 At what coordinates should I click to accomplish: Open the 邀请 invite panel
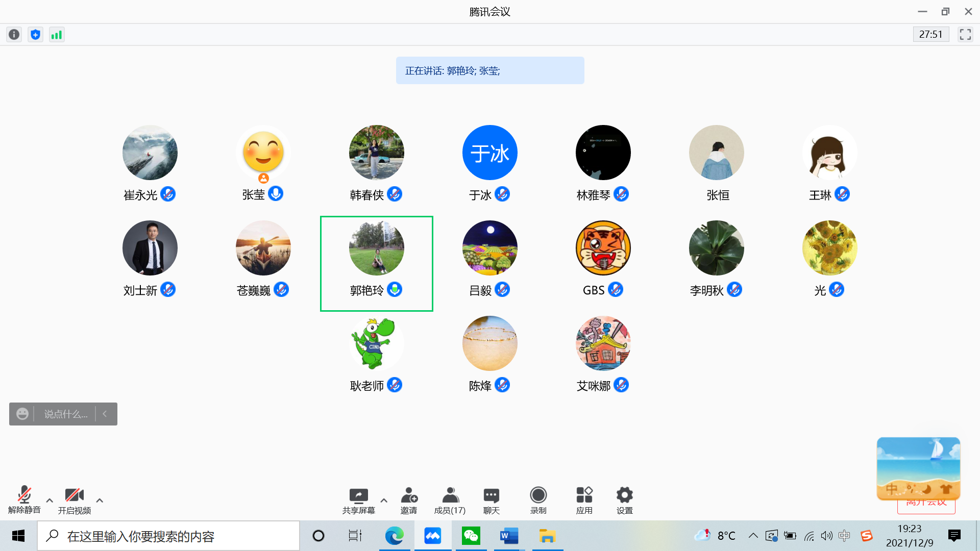click(409, 500)
